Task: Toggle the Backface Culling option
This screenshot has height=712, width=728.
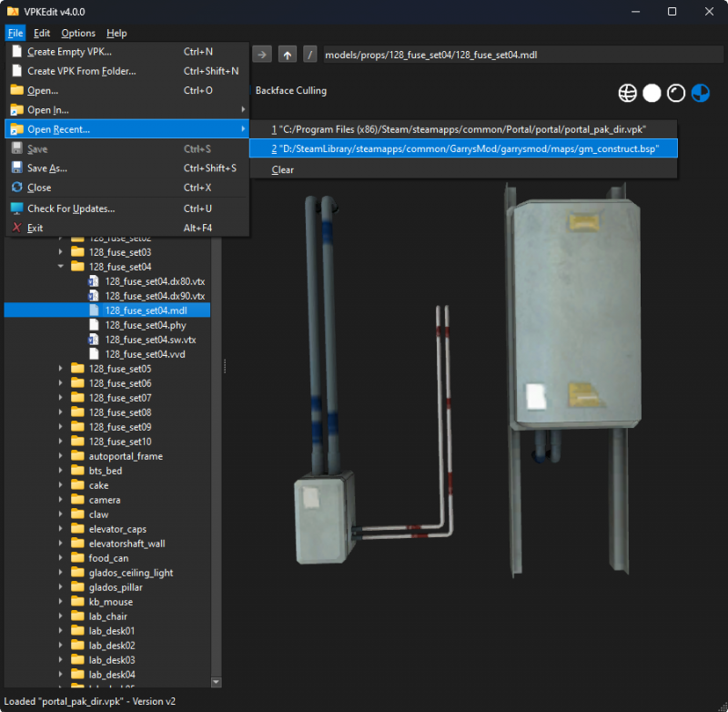Action: coord(290,90)
